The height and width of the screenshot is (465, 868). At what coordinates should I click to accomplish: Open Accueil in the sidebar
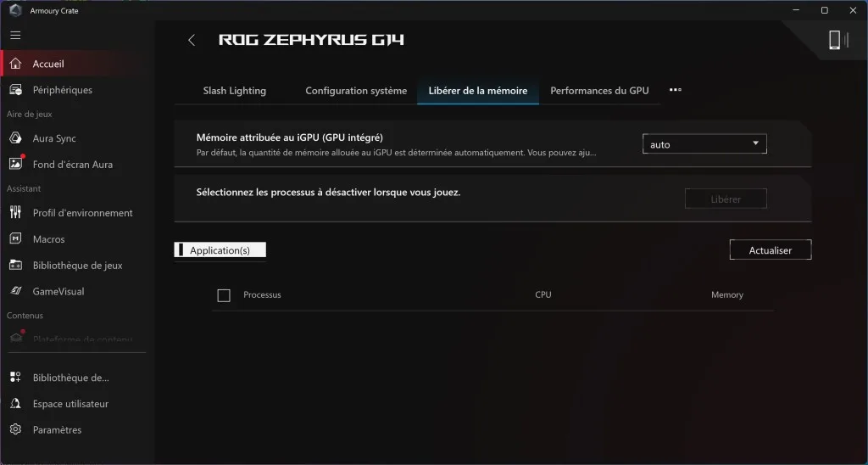(x=48, y=64)
